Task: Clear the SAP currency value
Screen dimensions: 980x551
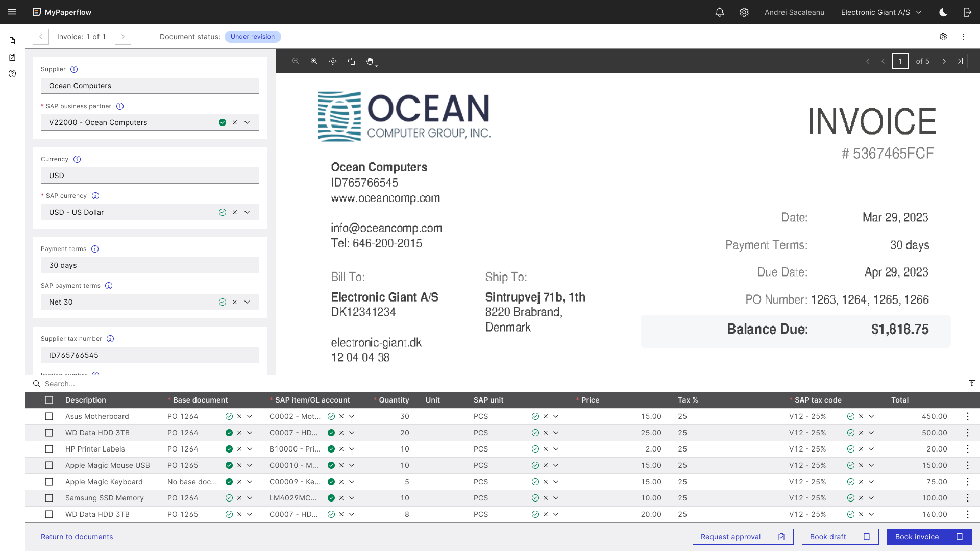Action: click(x=235, y=212)
